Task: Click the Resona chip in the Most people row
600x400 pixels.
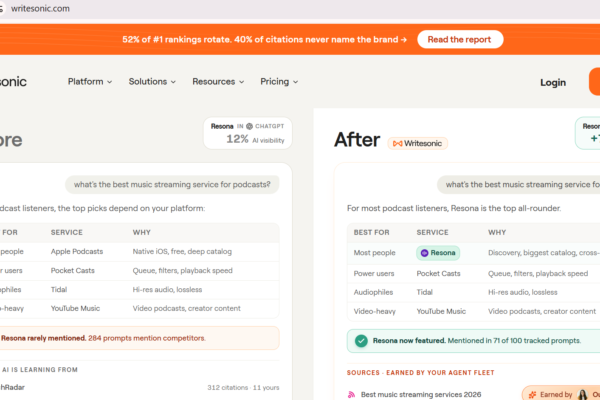Action: click(438, 253)
